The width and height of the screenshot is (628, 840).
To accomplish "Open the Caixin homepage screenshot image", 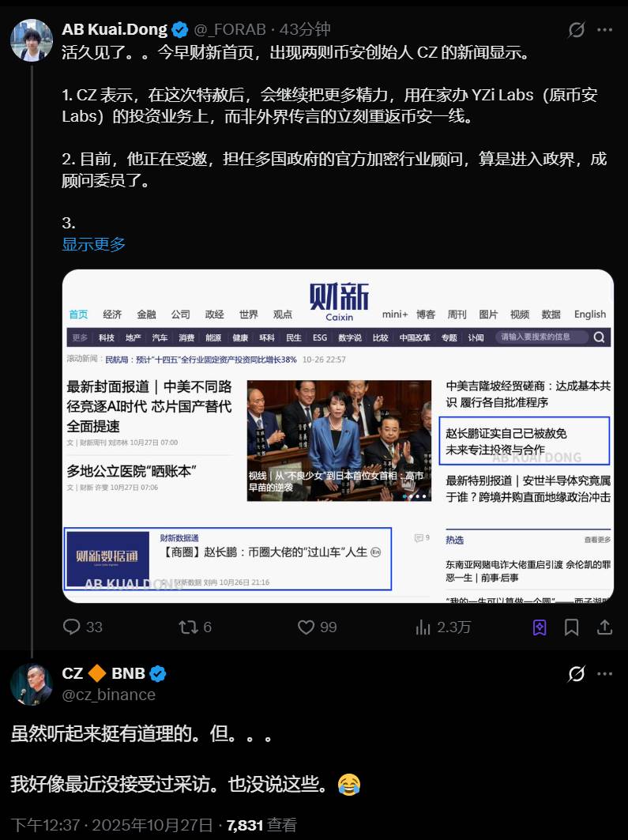I will click(x=338, y=436).
